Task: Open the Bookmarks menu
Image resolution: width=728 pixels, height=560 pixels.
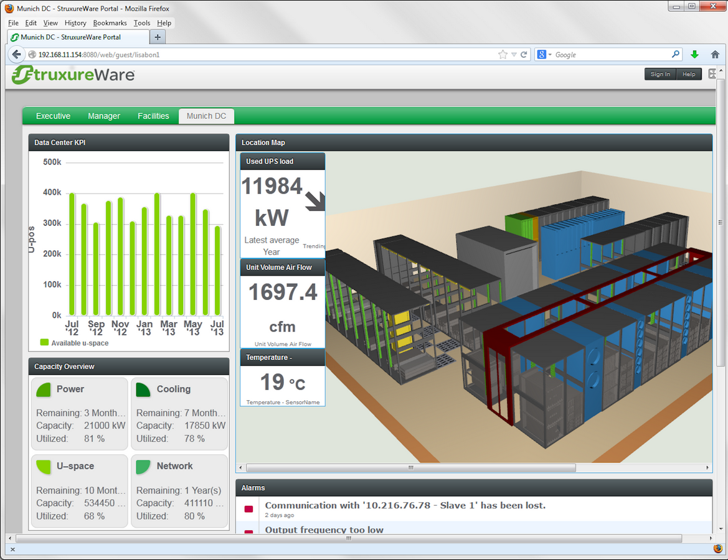Action: click(x=110, y=23)
